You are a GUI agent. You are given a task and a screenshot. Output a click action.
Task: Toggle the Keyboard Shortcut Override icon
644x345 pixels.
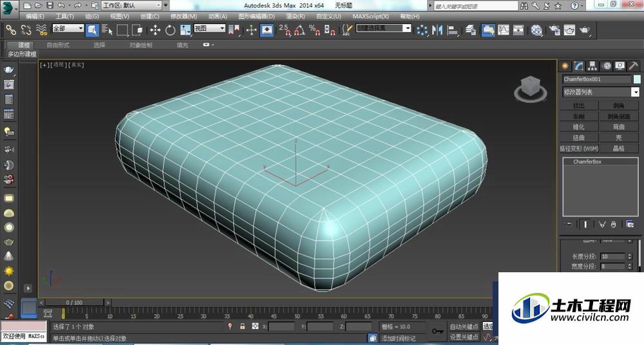[x=267, y=30]
